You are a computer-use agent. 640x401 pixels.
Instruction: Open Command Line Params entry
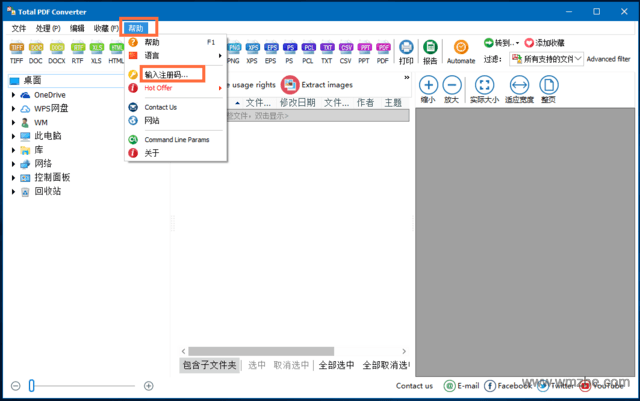(x=176, y=140)
